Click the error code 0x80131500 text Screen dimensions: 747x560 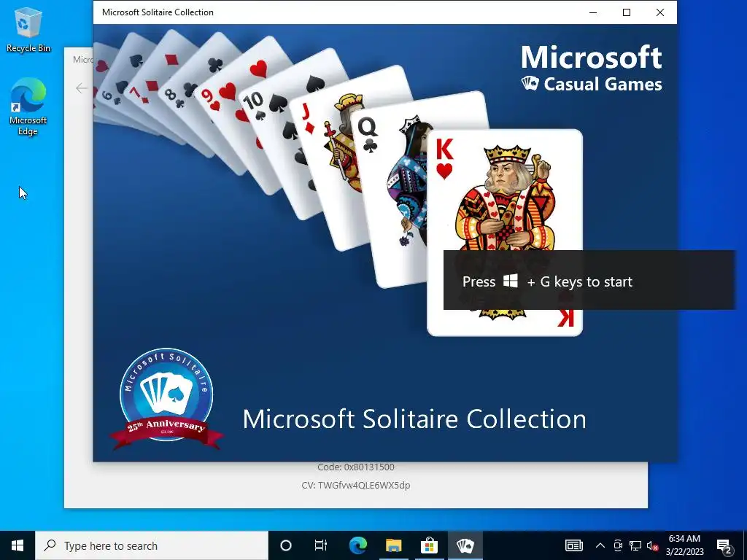pyautogui.click(x=356, y=467)
